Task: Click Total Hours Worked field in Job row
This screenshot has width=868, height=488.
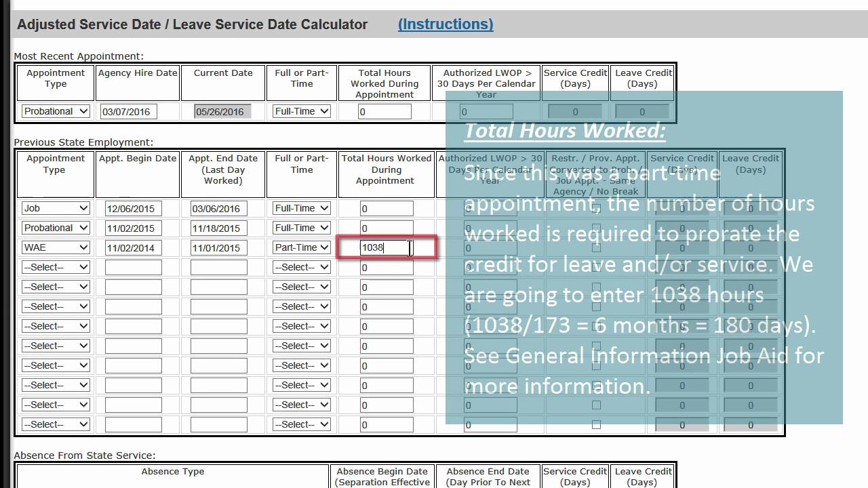Action: 387,209
